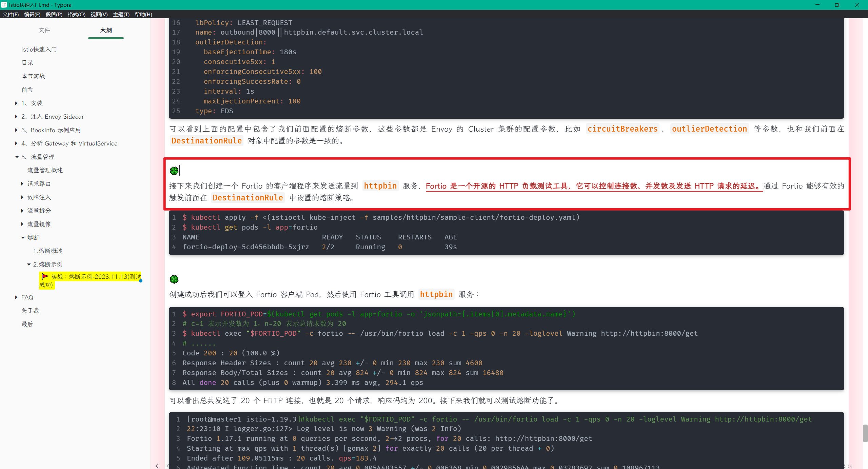Expand 2、注入 Envoy Sidecar arrow
The width and height of the screenshot is (868, 469).
16,117
